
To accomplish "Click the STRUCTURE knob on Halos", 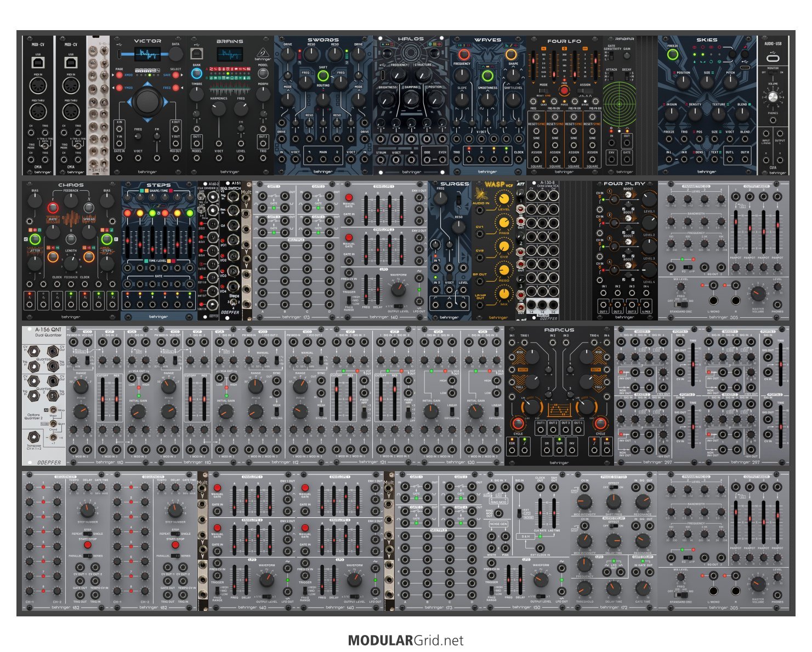I will tap(423, 76).
